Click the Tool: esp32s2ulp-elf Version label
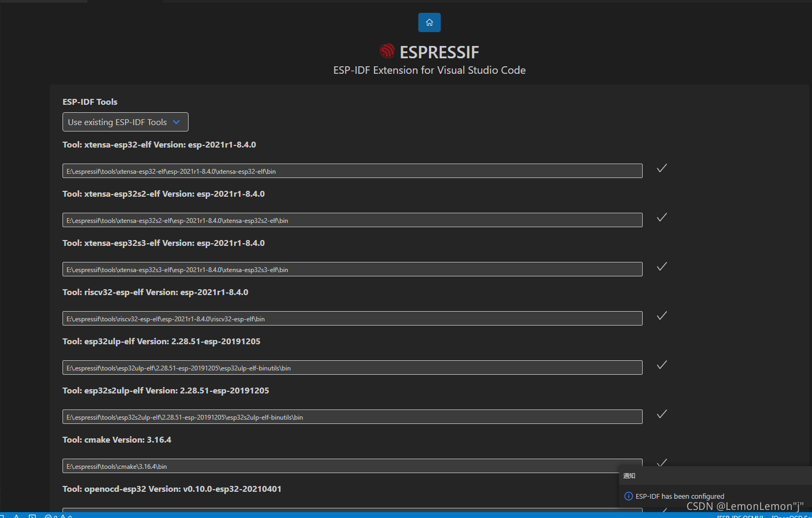 tap(166, 390)
